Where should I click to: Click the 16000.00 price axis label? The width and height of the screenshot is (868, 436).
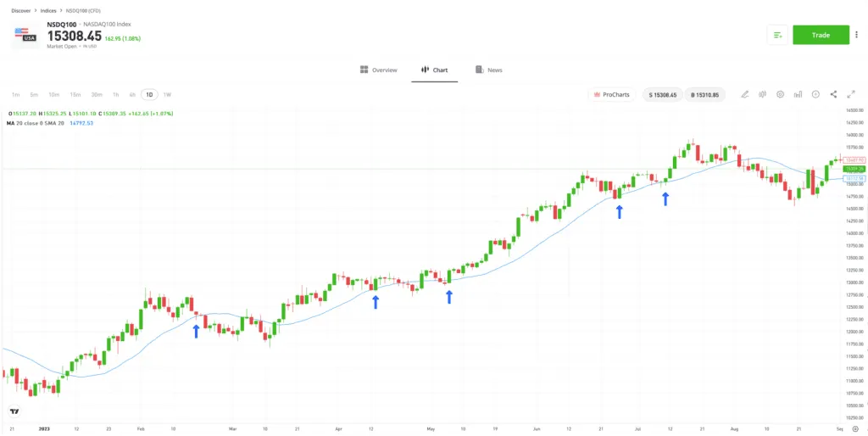pyautogui.click(x=854, y=135)
